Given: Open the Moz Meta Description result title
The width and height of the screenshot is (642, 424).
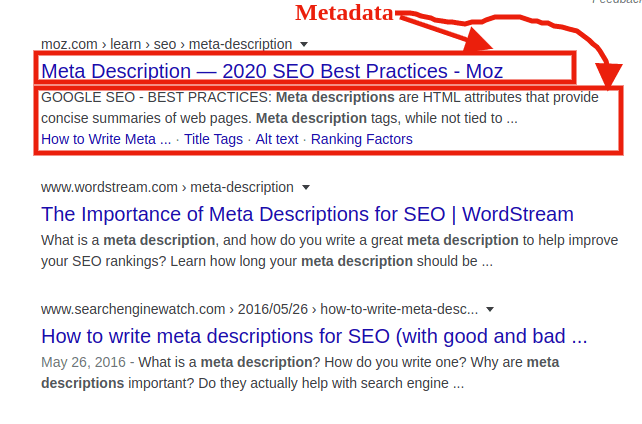Looking at the screenshot, I should pos(272,71).
